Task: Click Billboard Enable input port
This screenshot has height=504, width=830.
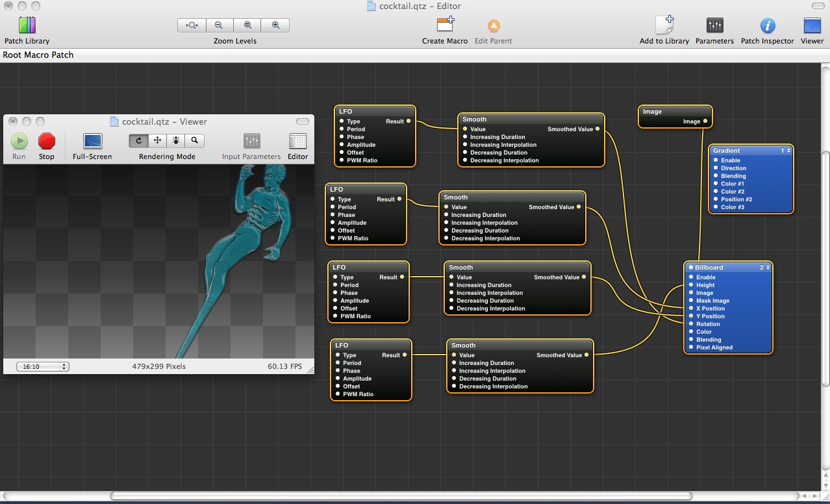Action: coord(691,277)
